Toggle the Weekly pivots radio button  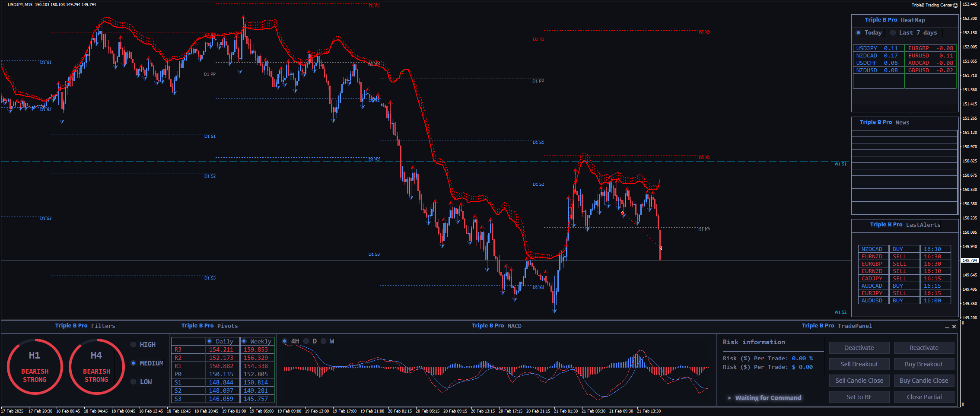click(x=244, y=341)
